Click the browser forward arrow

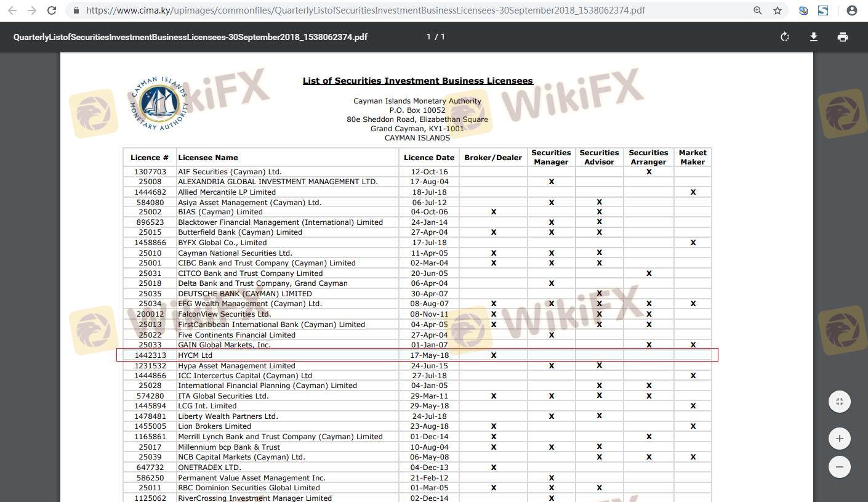pyautogui.click(x=31, y=10)
